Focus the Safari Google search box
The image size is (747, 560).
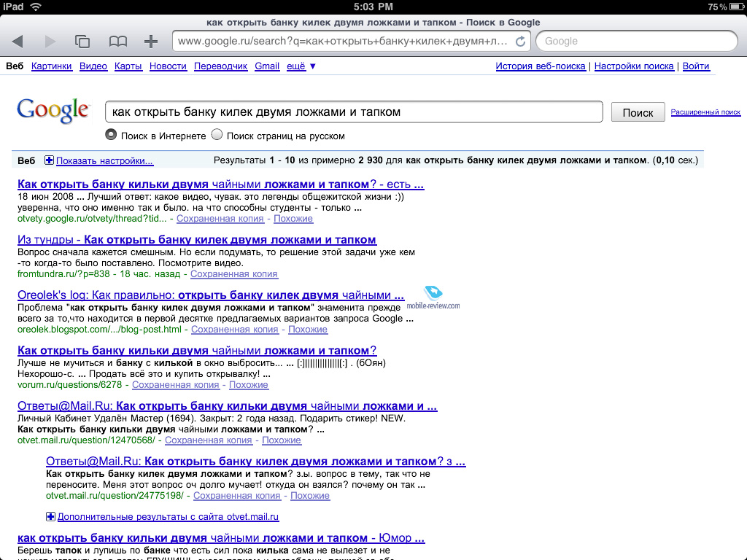[x=637, y=42]
